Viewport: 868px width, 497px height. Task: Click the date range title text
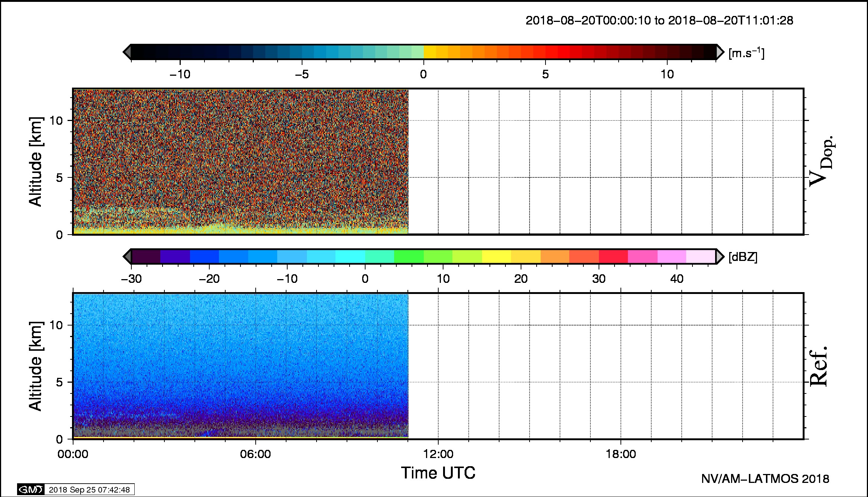[659, 20]
